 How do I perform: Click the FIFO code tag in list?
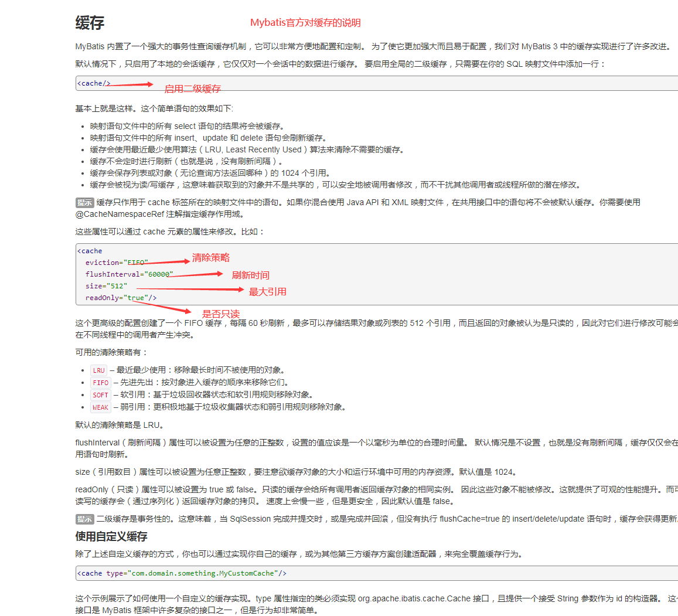(x=101, y=383)
